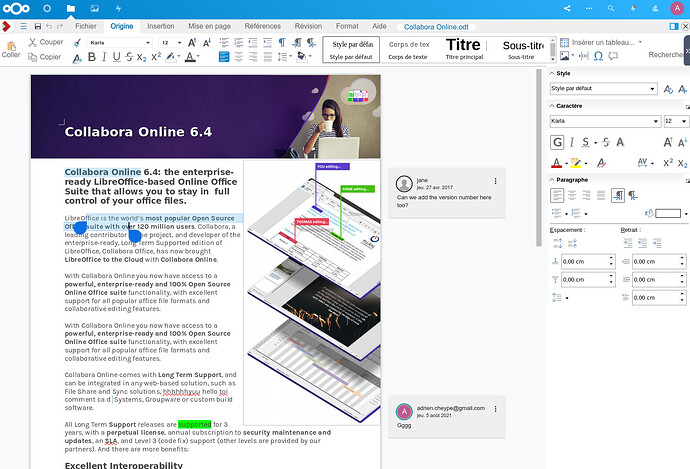Insert a numbered list
This screenshot has width=690, height=469.
239,43
